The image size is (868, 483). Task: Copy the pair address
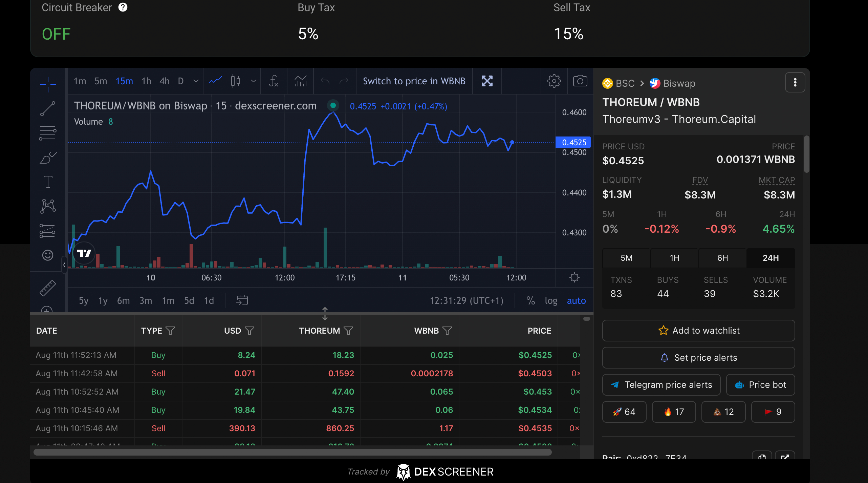pyautogui.click(x=762, y=456)
